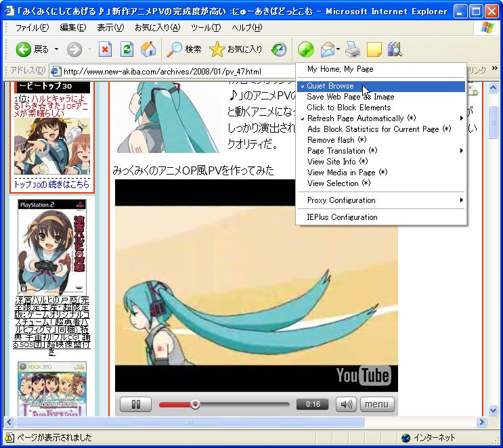The image size is (503, 448).
Task: Click Xbox 360 Idolmaster cover image
Action: click(52, 389)
